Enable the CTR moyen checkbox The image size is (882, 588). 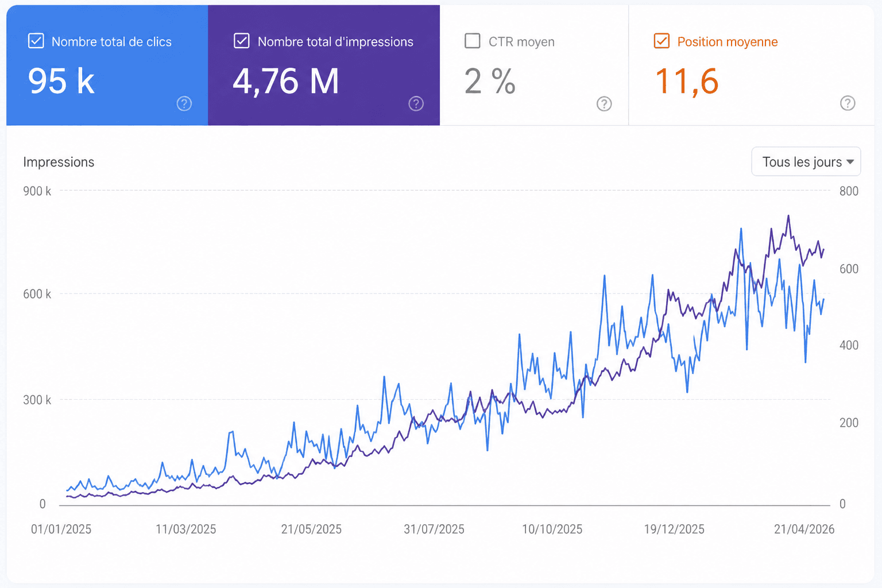pyautogui.click(x=472, y=41)
